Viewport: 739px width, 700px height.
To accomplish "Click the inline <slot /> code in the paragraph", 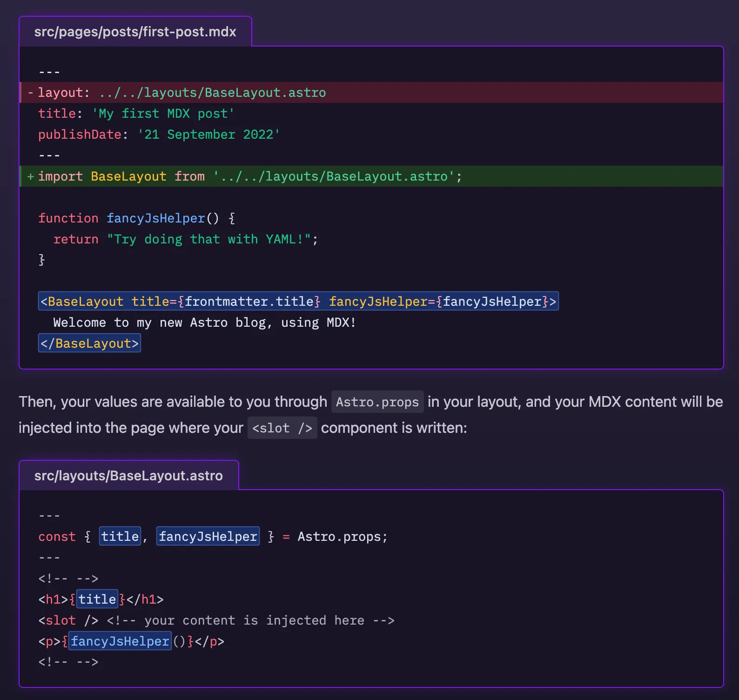I will 282,428.
